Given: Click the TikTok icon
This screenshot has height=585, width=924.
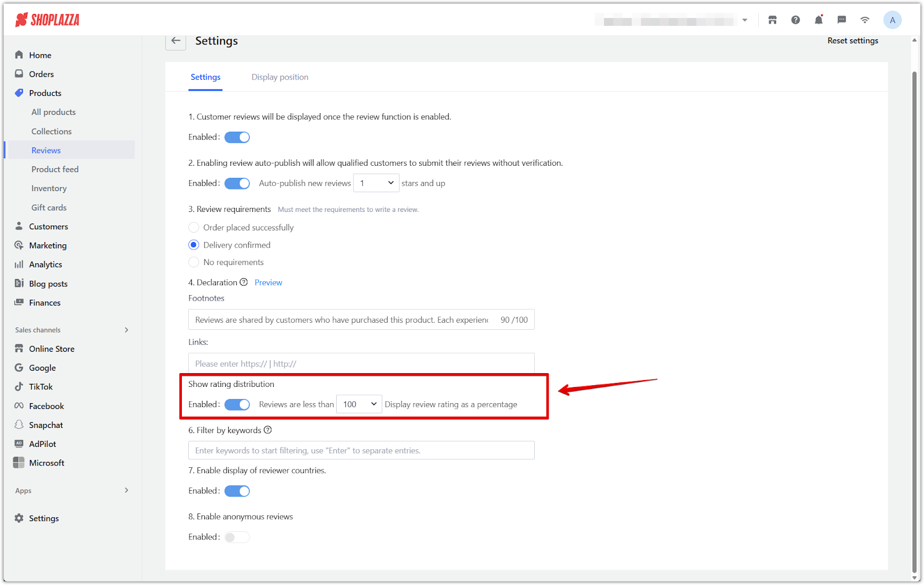Looking at the screenshot, I should coord(19,387).
